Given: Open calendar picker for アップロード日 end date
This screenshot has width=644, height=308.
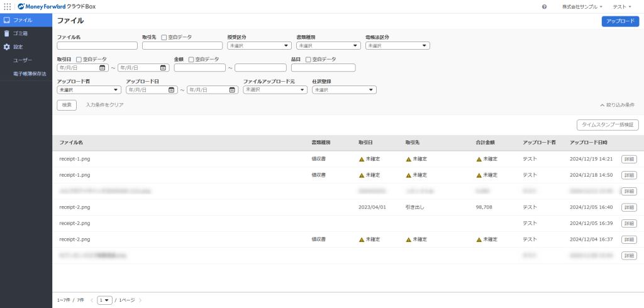Looking at the screenshot, I should [232, 90].
